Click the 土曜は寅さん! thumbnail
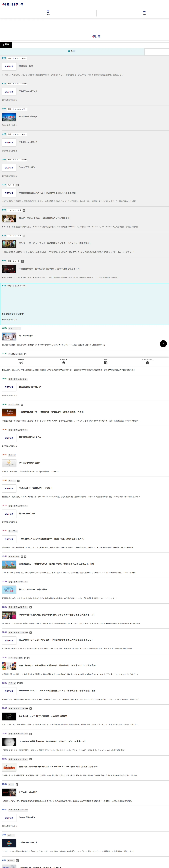 [9, 564]
